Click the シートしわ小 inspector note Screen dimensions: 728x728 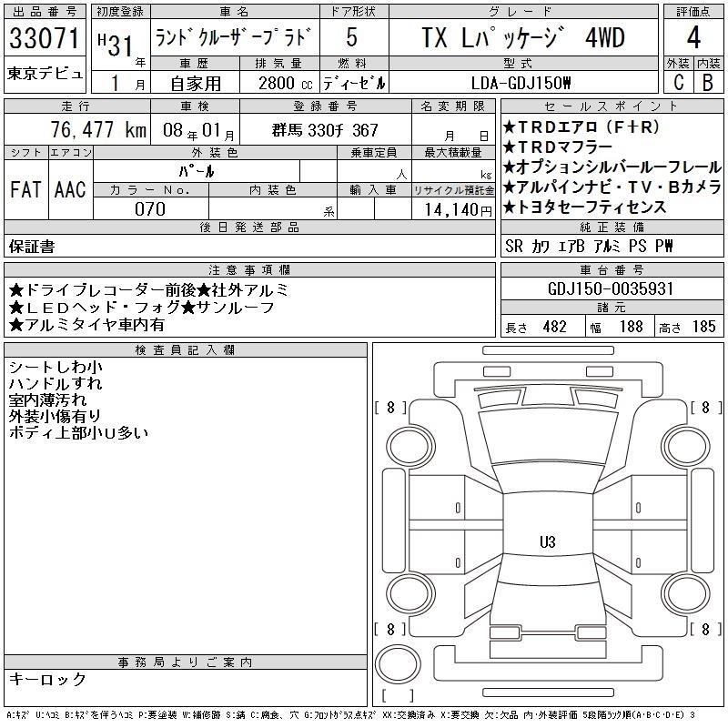coord(56,368)
